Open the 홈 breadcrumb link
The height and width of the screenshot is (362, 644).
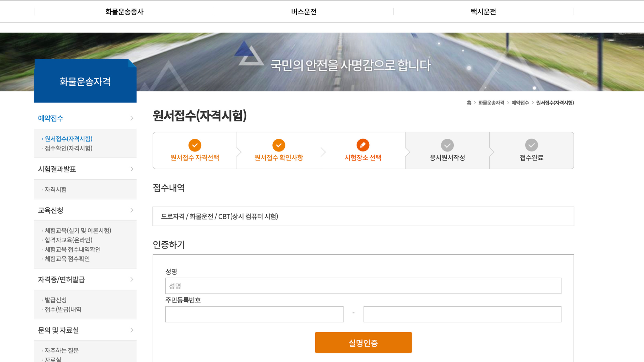tap(469, 103)
